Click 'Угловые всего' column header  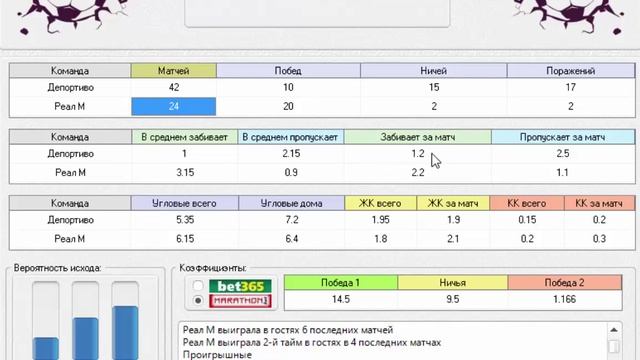[184, 203]
